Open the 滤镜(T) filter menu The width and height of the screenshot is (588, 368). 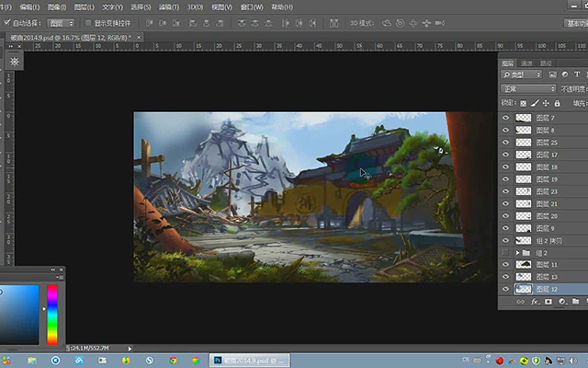[x=168, y=7]
